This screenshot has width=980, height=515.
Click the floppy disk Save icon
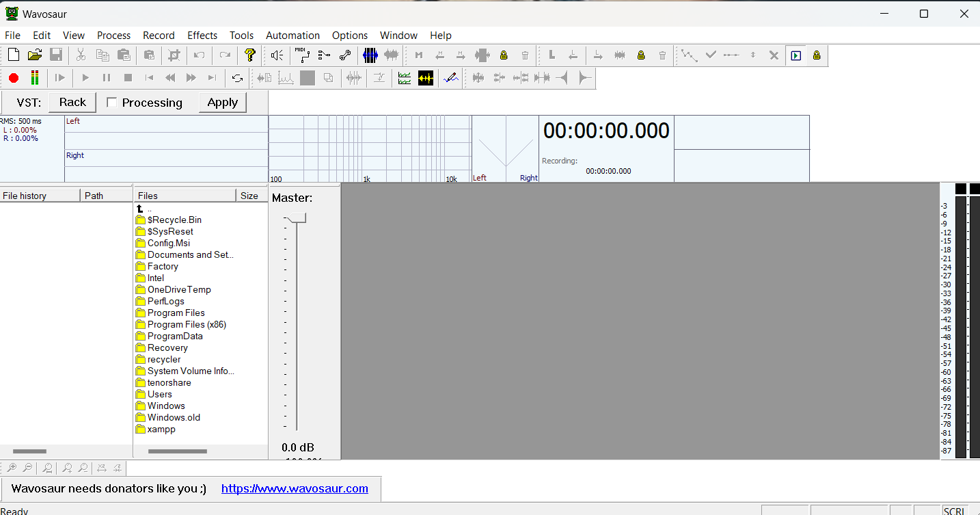(x=56, y=55)
